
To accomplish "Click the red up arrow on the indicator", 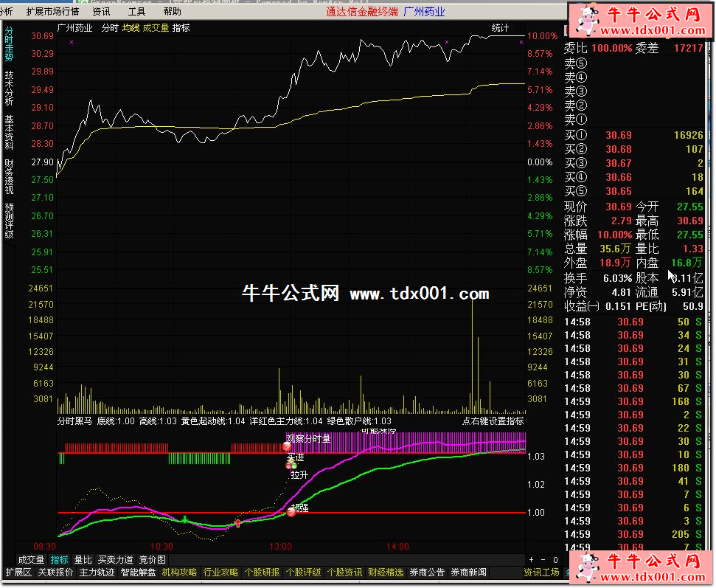I will [238, 522].
